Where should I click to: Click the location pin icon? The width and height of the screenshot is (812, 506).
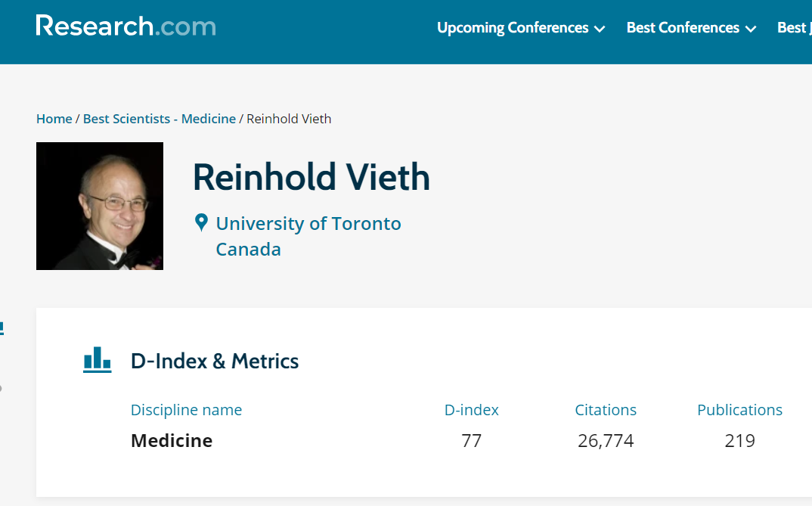point(201,222)
